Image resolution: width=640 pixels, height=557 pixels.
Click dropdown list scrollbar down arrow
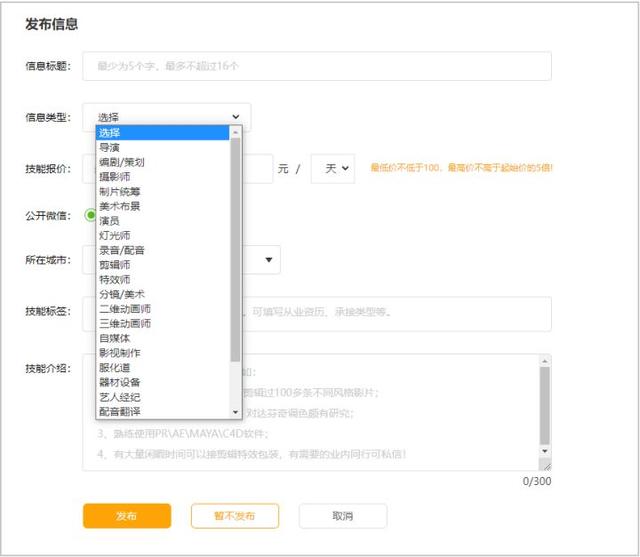(235, 412)
